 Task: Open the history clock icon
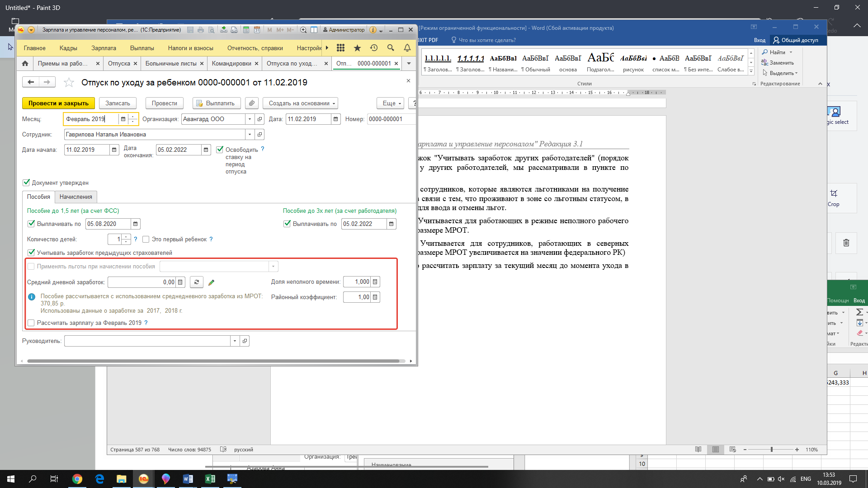tap(374, 48)
